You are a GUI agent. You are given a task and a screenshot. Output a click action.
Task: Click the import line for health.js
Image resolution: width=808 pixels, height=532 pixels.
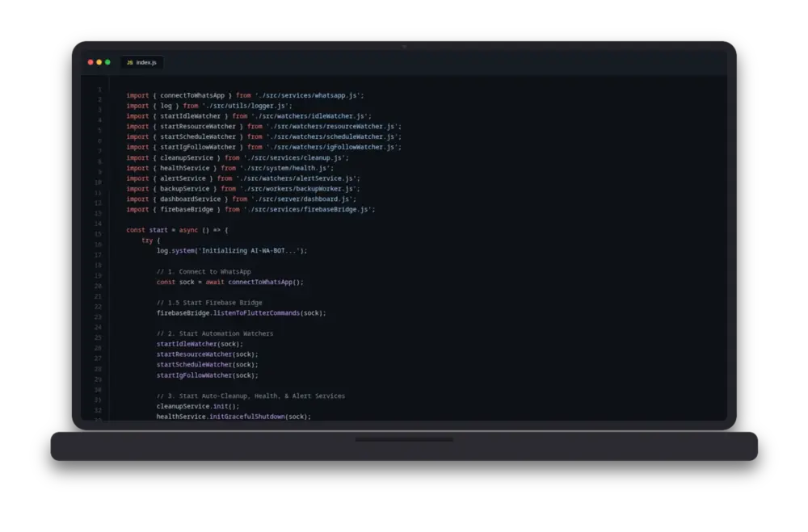[x=230, y=168]
